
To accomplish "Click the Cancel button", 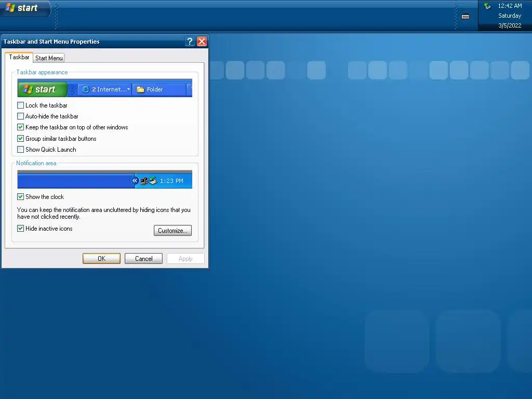I will (x=143, y=259).
